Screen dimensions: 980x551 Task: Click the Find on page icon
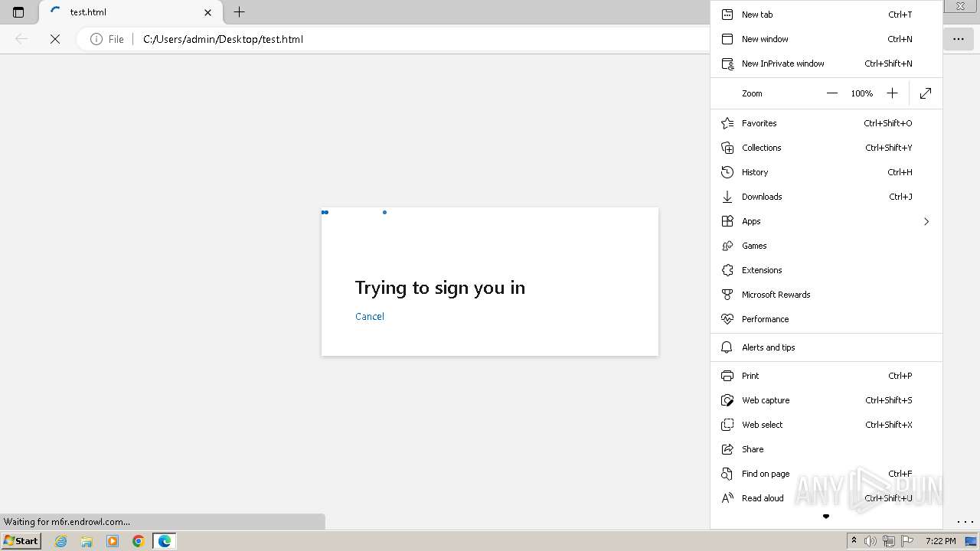click(727, 474)
